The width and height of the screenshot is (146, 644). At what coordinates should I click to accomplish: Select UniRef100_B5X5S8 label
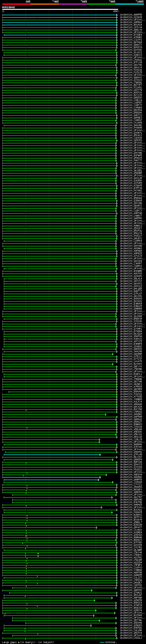click(x=131, y=110)
